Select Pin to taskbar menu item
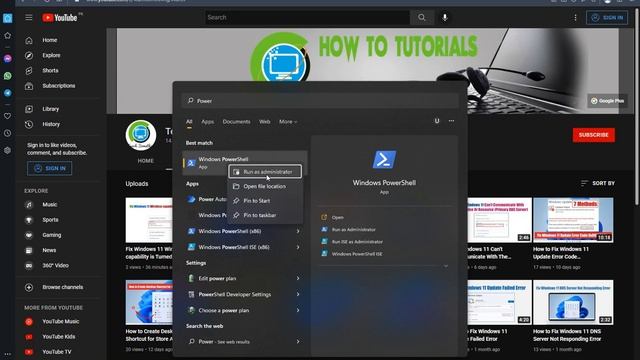This screenshot has height=360, width=640. coord(265,215)
